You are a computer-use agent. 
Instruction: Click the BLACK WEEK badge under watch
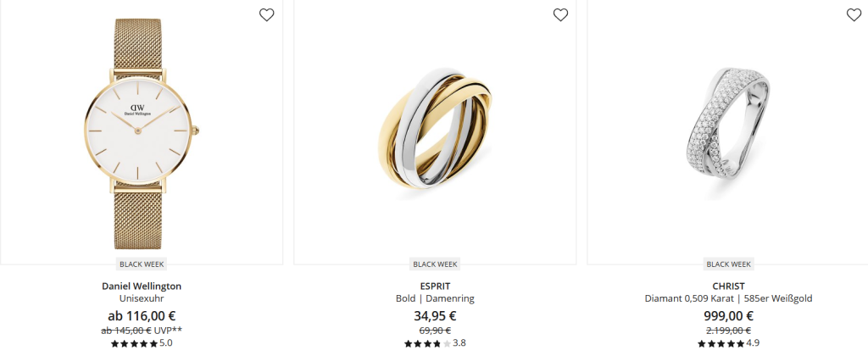coord(142,264)
